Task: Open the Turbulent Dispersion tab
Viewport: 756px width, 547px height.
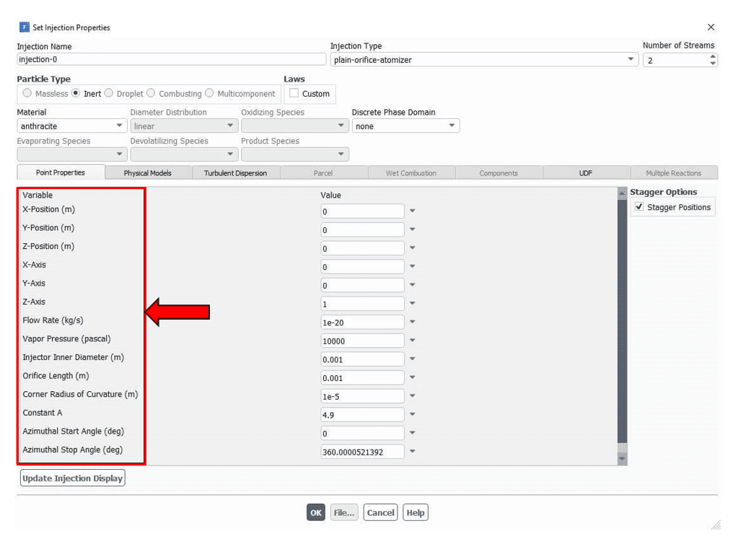Action: [235, 173]
